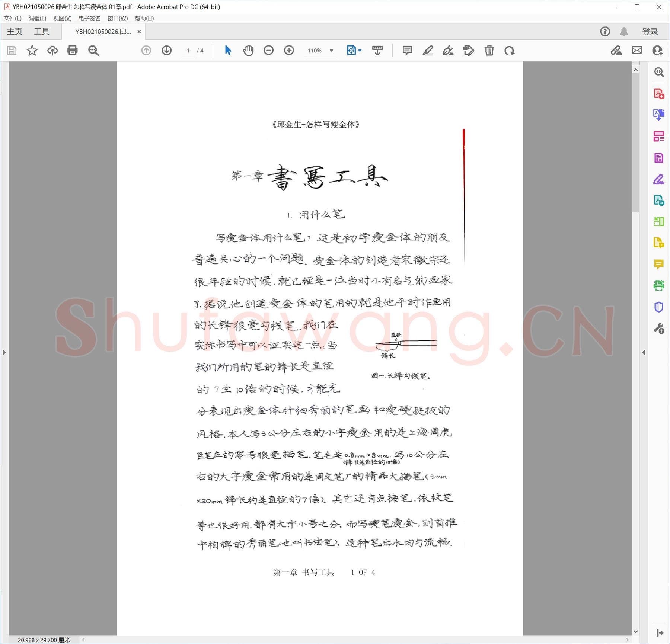The height and width of the screenshot is (644, 670).
Task: Collapse the right pane bottom arrow
Action: 660,633
